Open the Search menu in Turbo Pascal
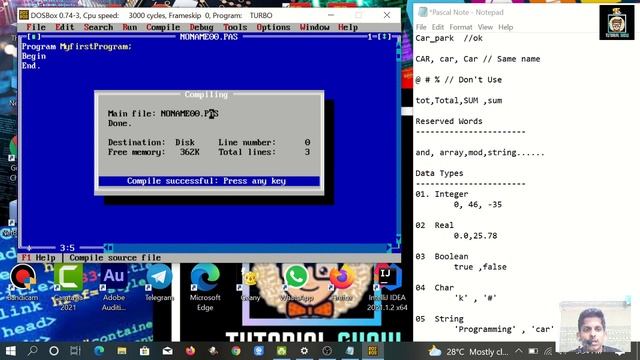The width and height of the screenshot is (640, 360). coord(98,27)
